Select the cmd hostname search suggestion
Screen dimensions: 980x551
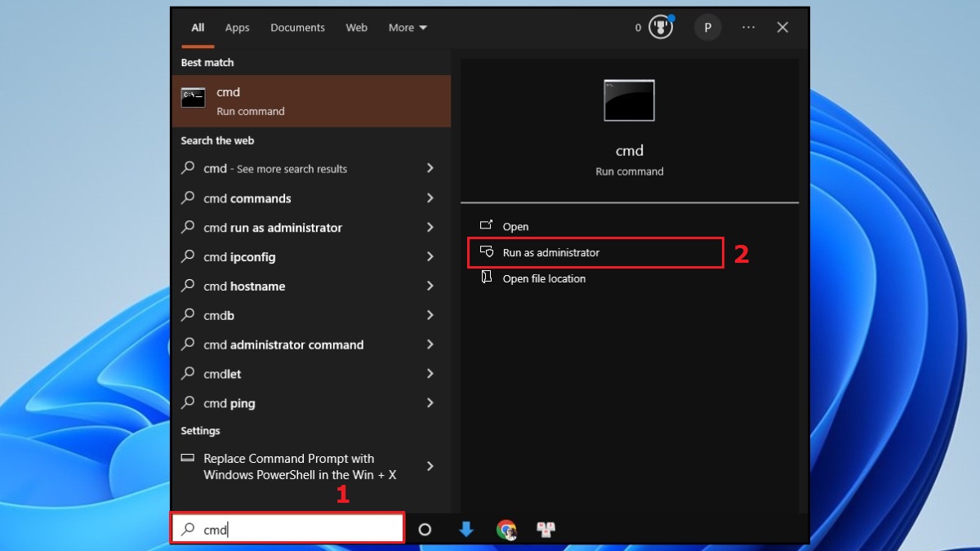(245, 286)
